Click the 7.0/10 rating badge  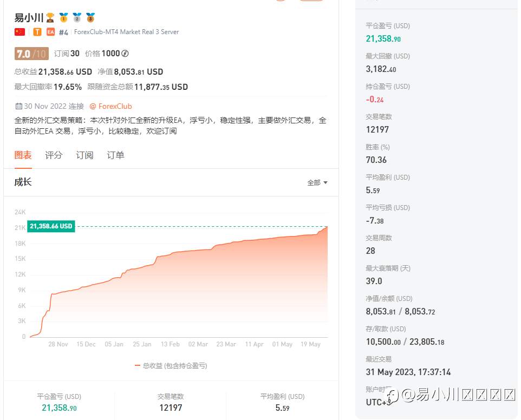(31, 54)
